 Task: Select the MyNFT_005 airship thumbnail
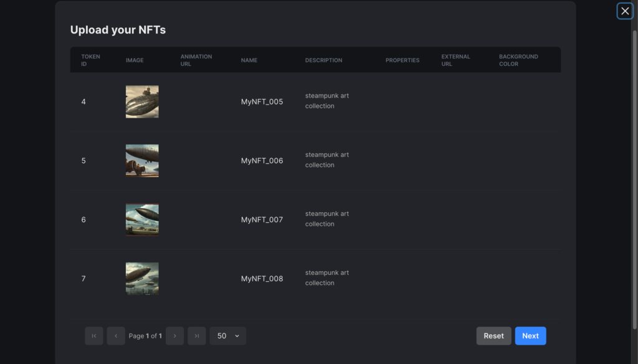click(x=142, y=101)
